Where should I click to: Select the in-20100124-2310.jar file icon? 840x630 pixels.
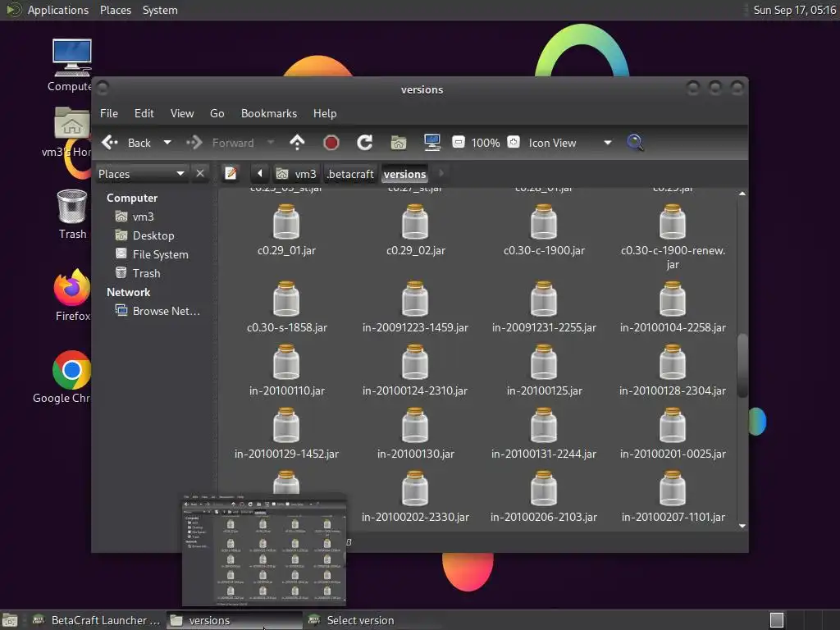(x=415, y=362)
